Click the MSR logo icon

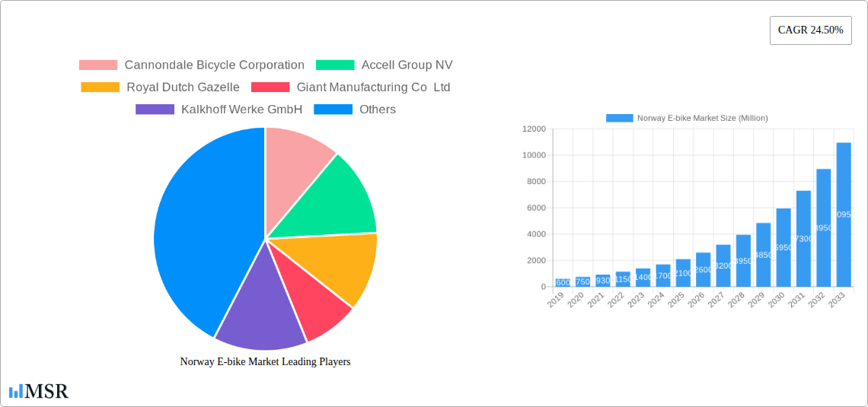pyautogui.click(x=38, y=391)
